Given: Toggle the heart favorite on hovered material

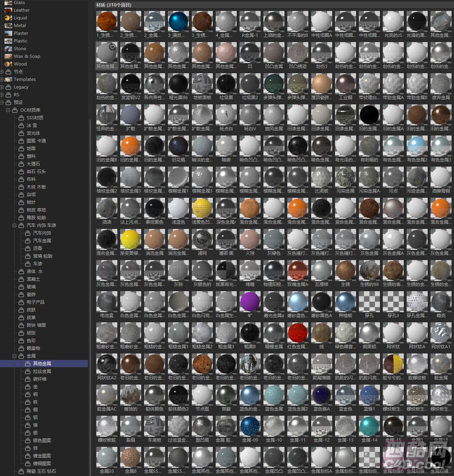Looking at the screenshot, I should 113,47.
